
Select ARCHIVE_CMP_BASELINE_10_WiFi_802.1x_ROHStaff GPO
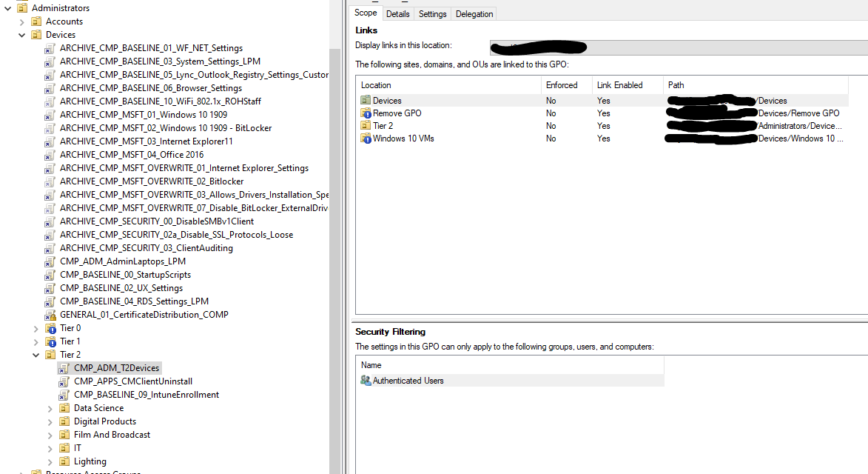[x=161, y=101]
